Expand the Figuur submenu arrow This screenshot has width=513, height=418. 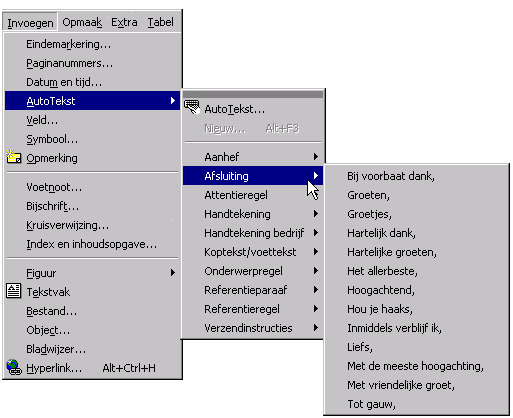pyautogui.click(x=173, y=273)
